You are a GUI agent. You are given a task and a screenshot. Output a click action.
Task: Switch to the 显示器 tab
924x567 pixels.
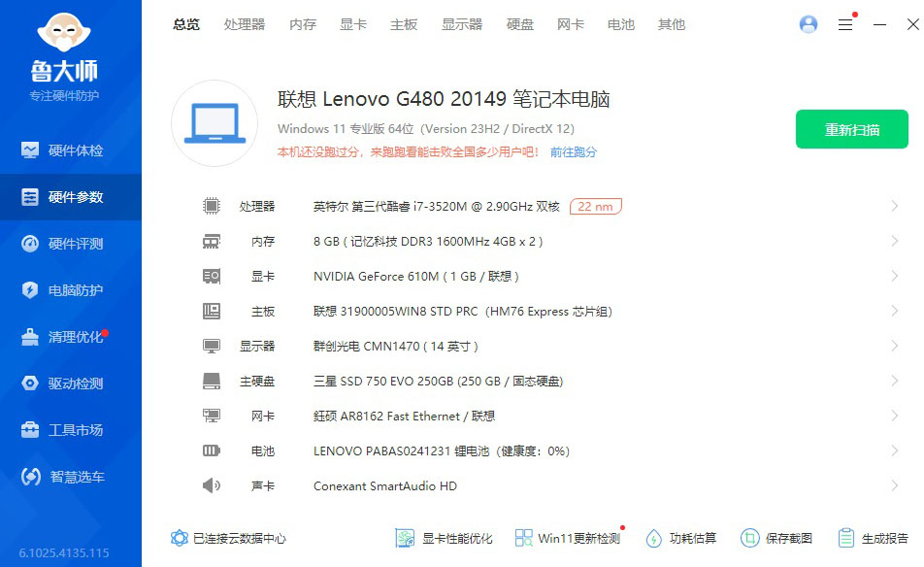462,24
